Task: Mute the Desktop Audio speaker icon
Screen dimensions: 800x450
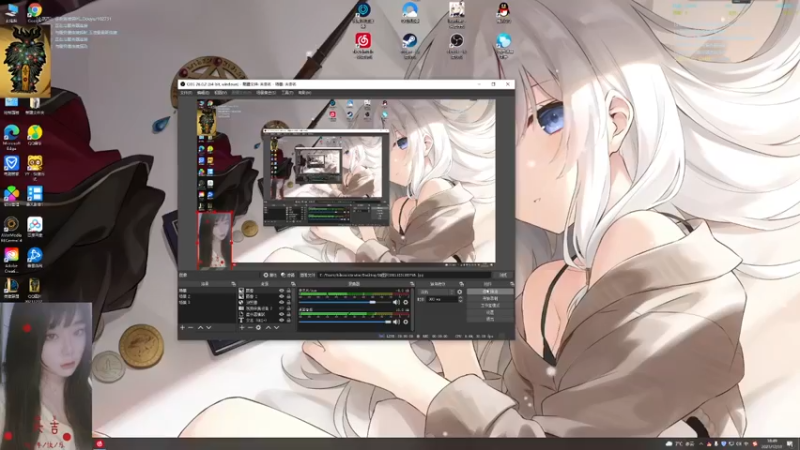Action: pyautogui.click(x=396, y=322)
